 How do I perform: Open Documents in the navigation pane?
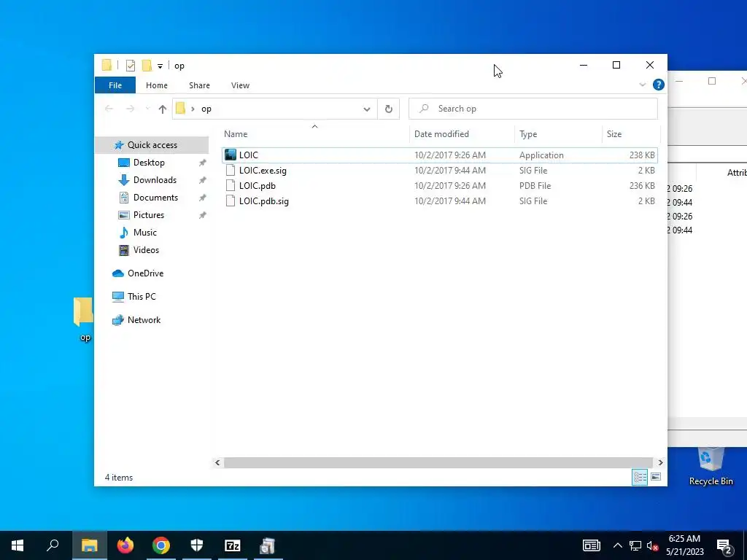coord(155,198)
